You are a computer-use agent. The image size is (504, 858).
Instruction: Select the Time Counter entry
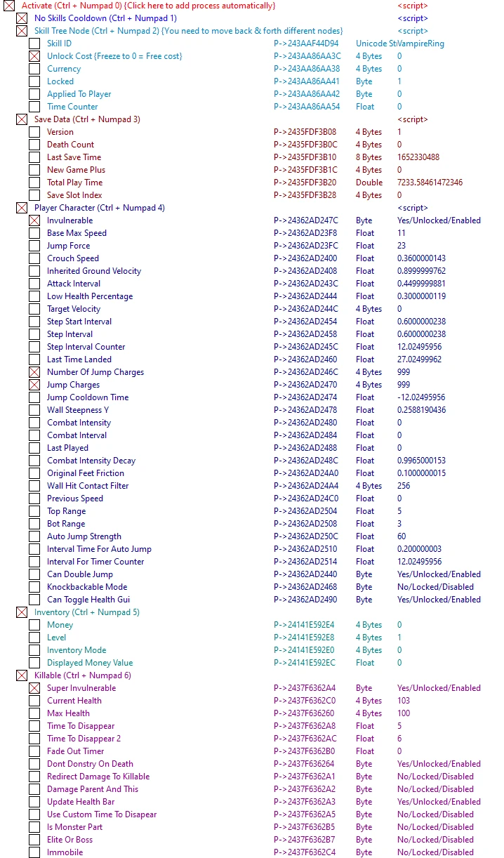click(72, 107)
